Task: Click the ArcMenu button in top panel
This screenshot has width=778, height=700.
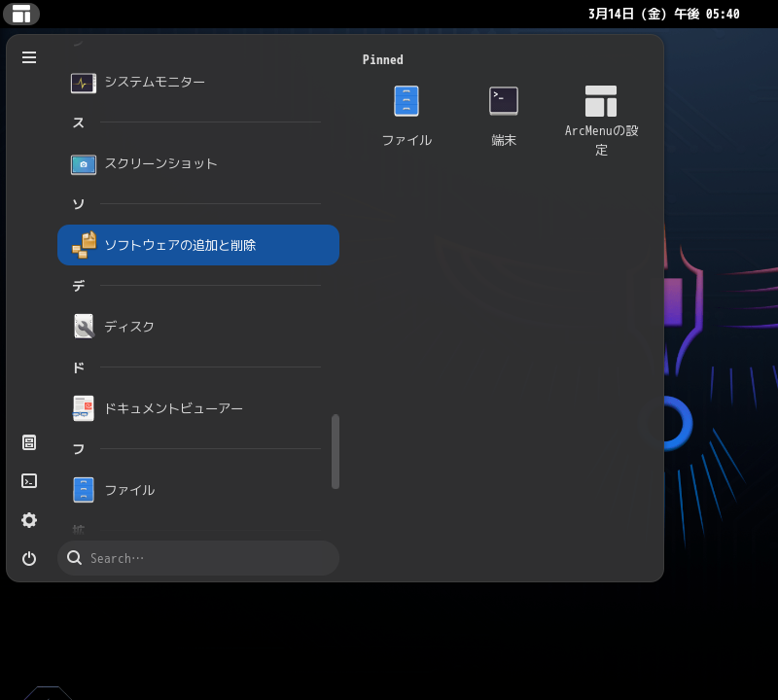Action: tap(21, 14)
